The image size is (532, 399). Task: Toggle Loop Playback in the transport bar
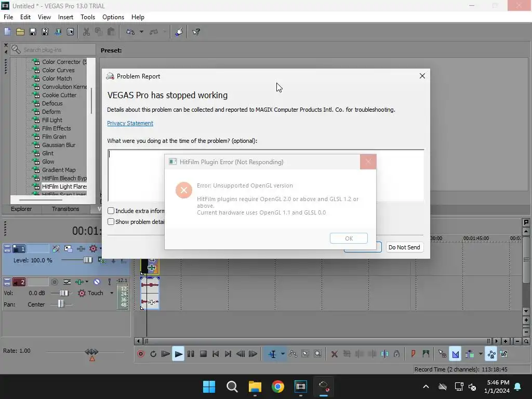point(153,354)
